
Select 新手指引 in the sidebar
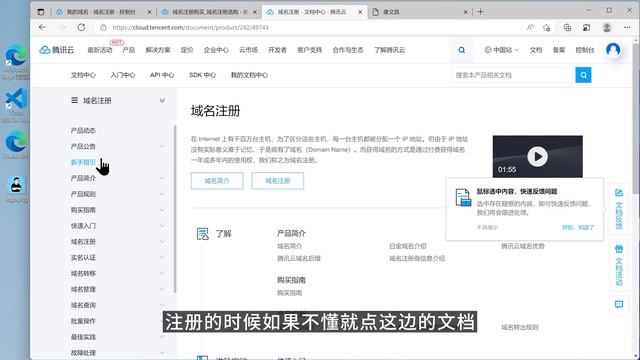(x=83, y=162)
